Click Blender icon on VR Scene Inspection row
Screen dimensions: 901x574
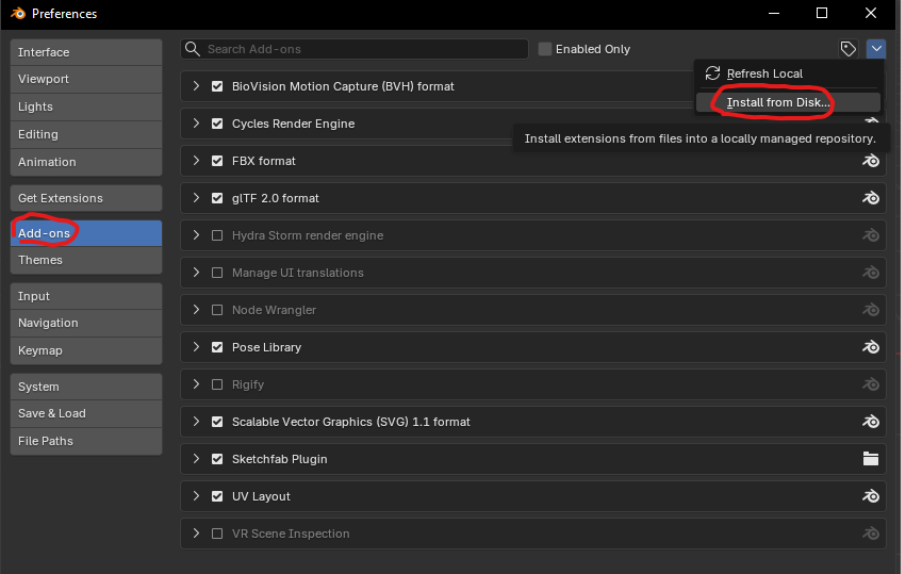[871, 533]
